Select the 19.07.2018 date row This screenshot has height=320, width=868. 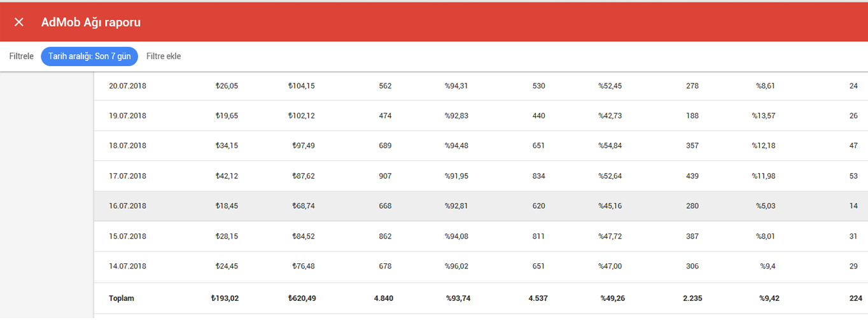point(481,116)
